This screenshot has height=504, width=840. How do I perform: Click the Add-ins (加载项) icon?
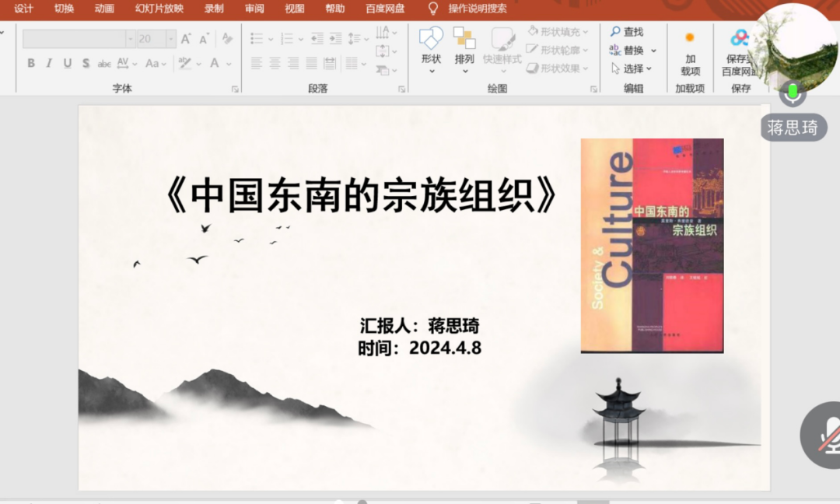tap(689, 38)
